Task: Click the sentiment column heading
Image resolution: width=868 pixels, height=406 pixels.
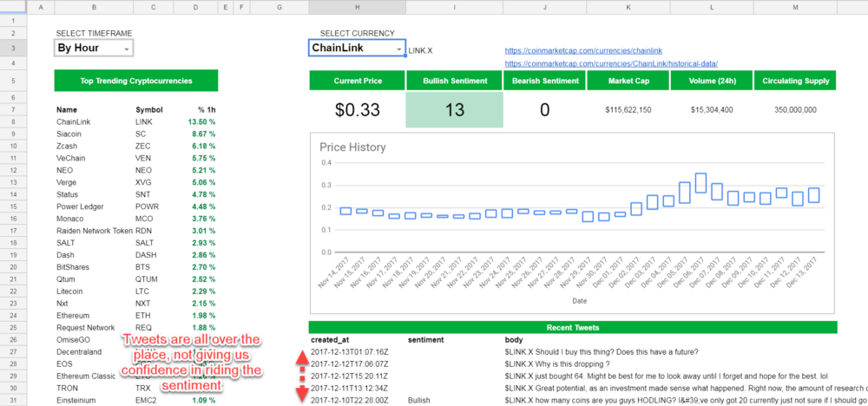Action: [425, 339]
